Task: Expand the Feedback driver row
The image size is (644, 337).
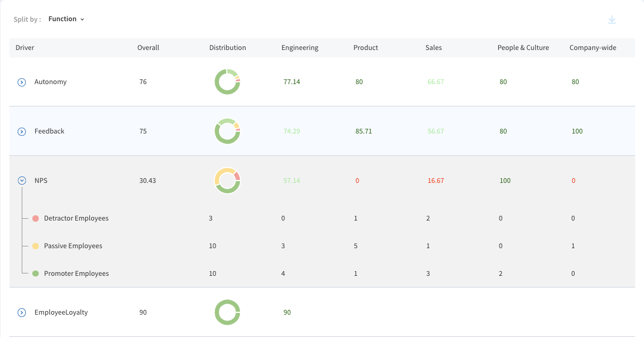Action: [22, 132]
